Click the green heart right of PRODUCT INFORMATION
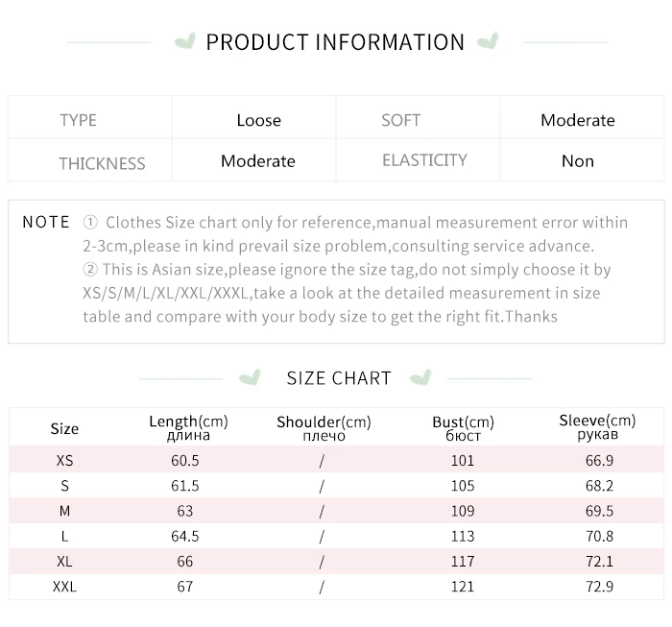Viewport: 672px width, 627px height. 488,40
